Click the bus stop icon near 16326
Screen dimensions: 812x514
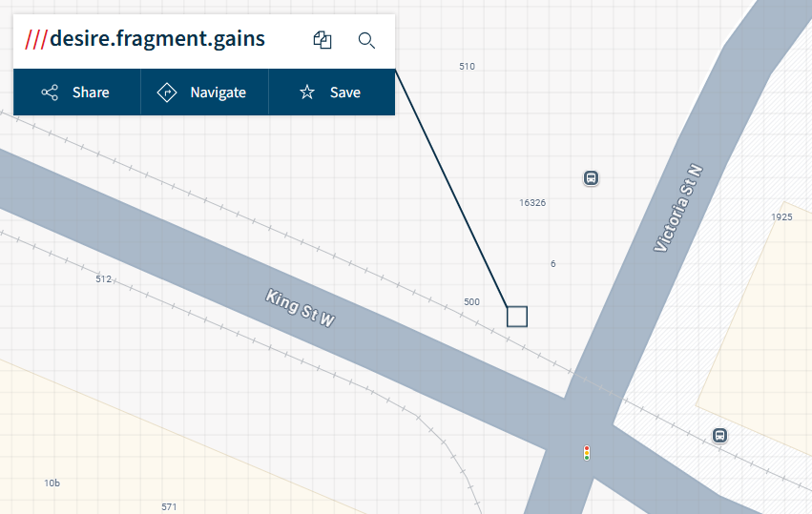click(x=591, y=178)
